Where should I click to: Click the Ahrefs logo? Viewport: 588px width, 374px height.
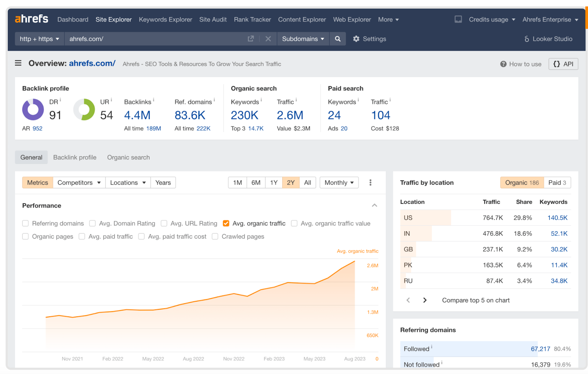(x=32, y=19)
